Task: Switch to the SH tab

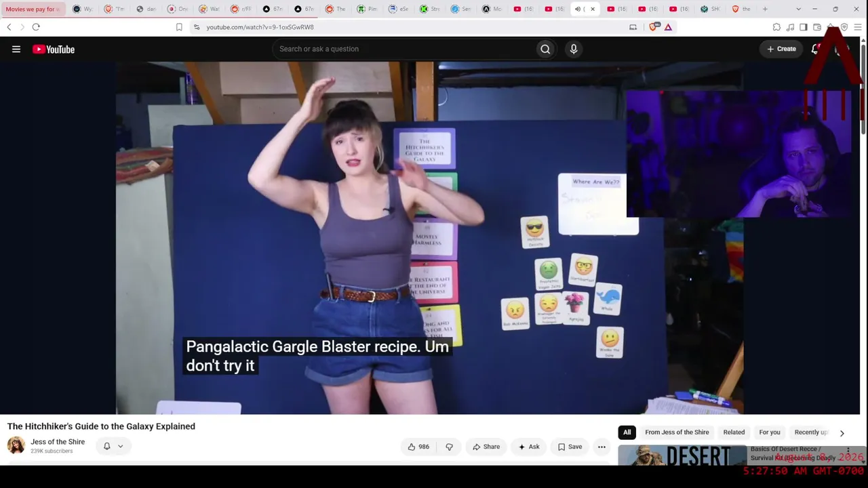Action: (710, 9)
